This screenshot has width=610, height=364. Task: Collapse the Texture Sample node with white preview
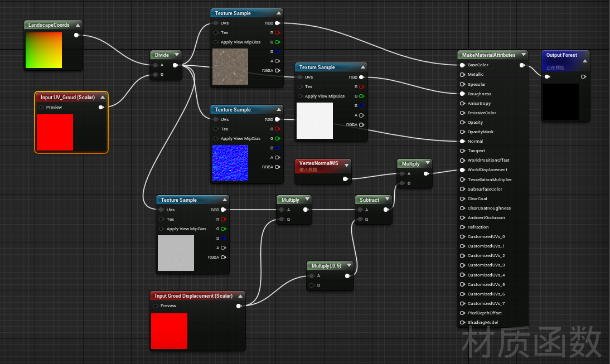tap(362, 67)
